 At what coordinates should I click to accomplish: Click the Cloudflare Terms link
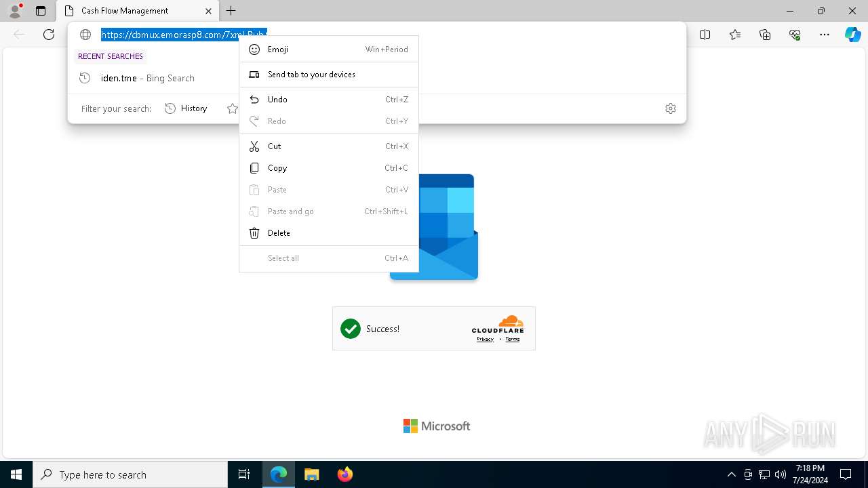click(513, 339)
